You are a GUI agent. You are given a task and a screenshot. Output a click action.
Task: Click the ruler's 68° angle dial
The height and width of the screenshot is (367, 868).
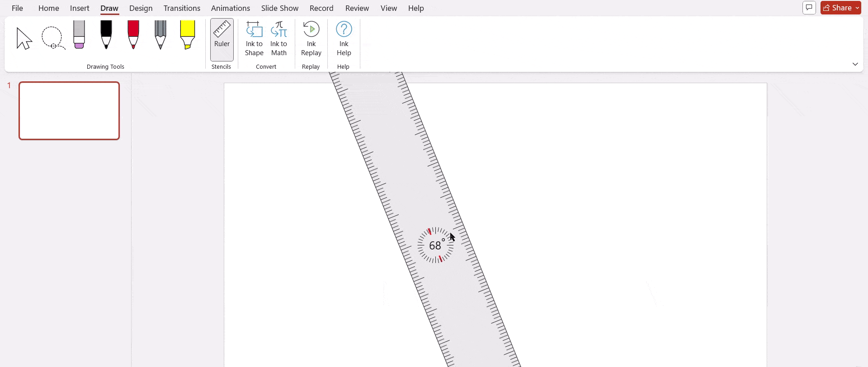coord(435,245)
